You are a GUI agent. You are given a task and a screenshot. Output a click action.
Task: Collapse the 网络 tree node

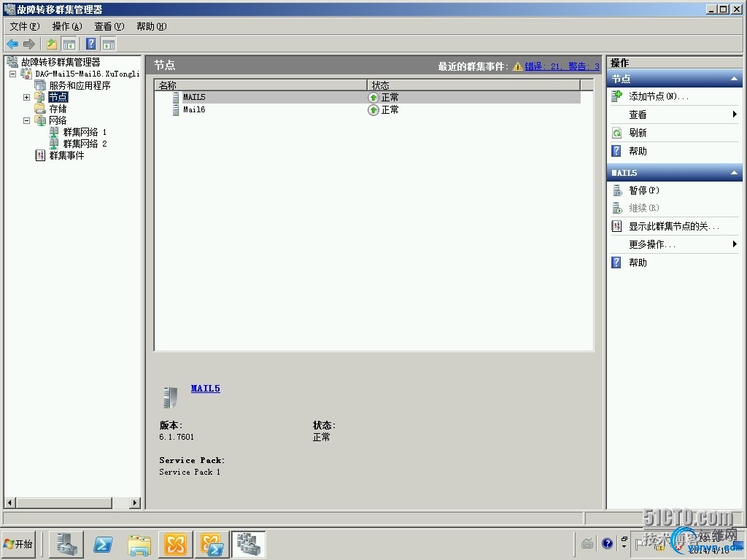pos(27,120)
